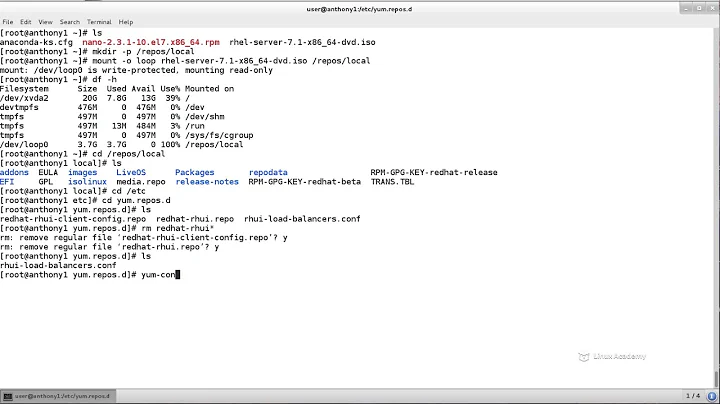Click rhel-server-7.1-x86_64-dvd.iso in the ls output
The height and width of the screenshot is (404, 720).
coord(302,42)
